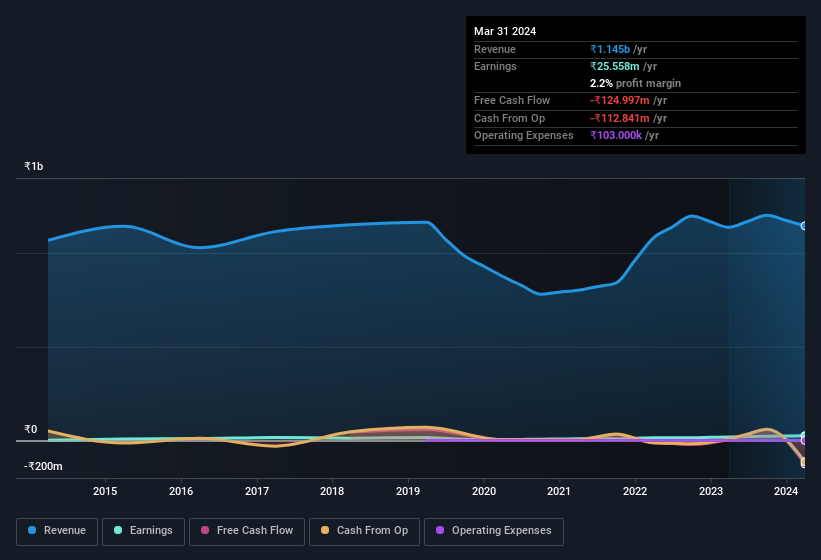
Task: Select the 2024 label on the time axis
Action: [x=786, y=491]
